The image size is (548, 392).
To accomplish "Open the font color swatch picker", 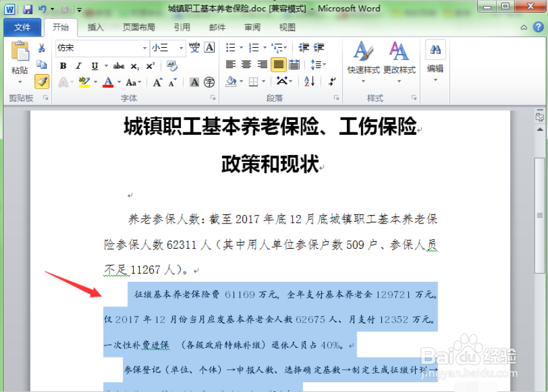I will tap(119, 82).
